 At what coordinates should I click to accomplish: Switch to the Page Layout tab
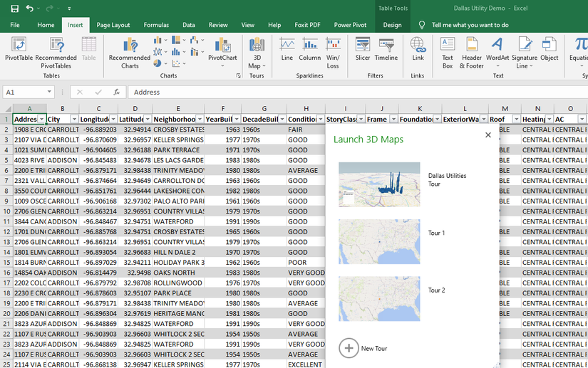pyautogui.click(x=113, y=25)
